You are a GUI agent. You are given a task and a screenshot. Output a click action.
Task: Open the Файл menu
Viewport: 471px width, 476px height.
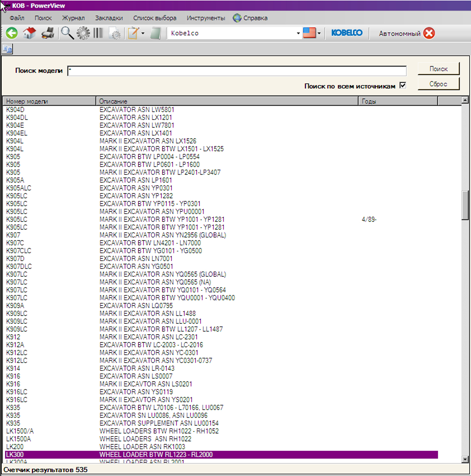(17, 18)
